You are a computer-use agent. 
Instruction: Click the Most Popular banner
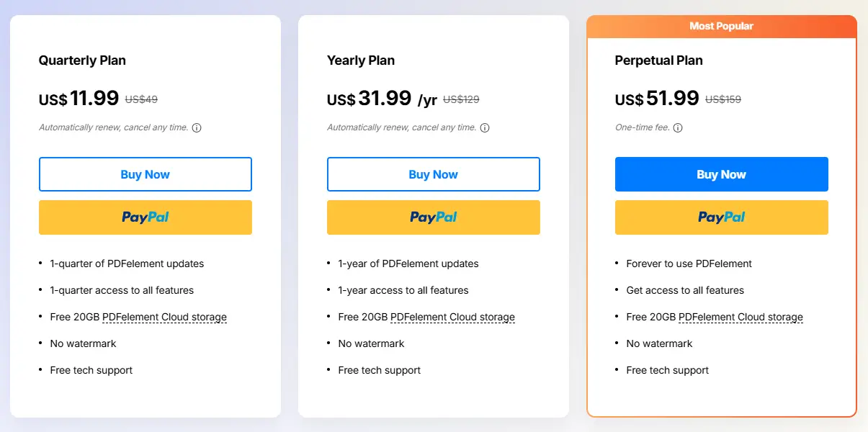tap(721, 27)
